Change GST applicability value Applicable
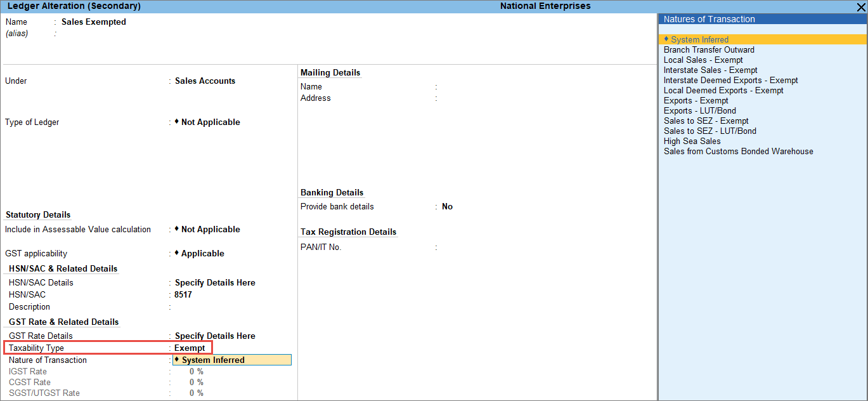This screenshot has height=401, width=868. click(200, 253)
